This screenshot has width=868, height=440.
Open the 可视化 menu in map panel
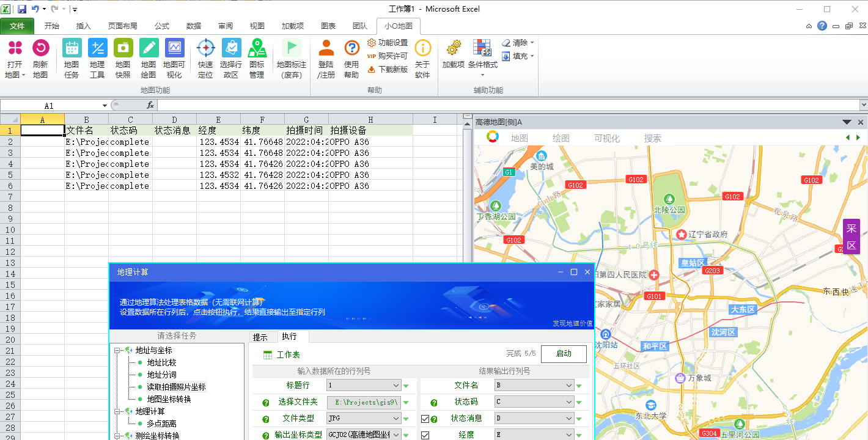[606, 138]
